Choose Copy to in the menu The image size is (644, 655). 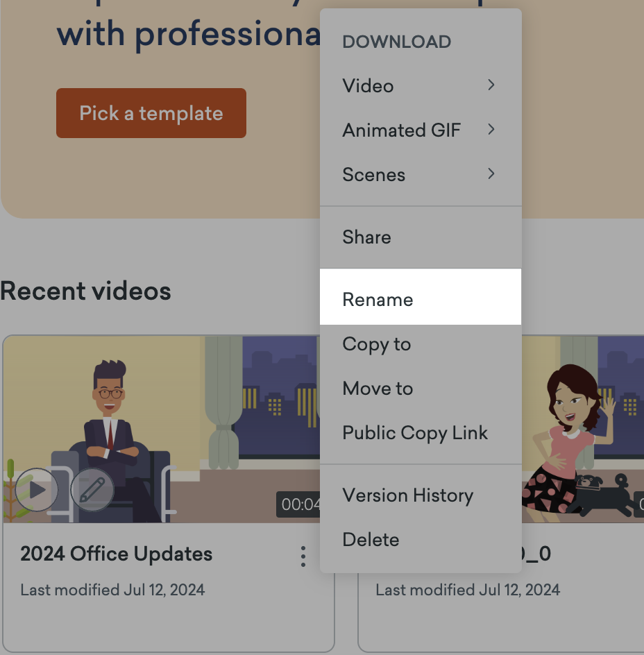coord(421,345)
